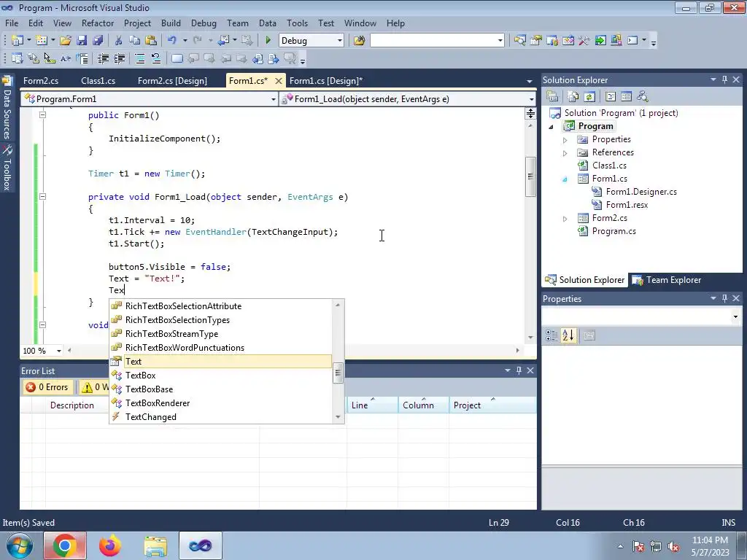Select TextBox in the IntelliSense list
Screen dimensions: 747x560
pyautogui.click(x=141, y=376)
